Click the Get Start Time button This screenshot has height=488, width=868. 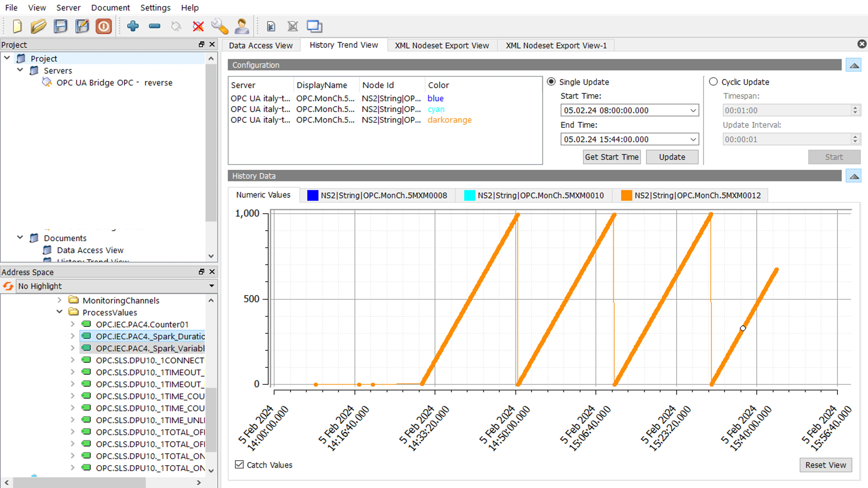612,157
